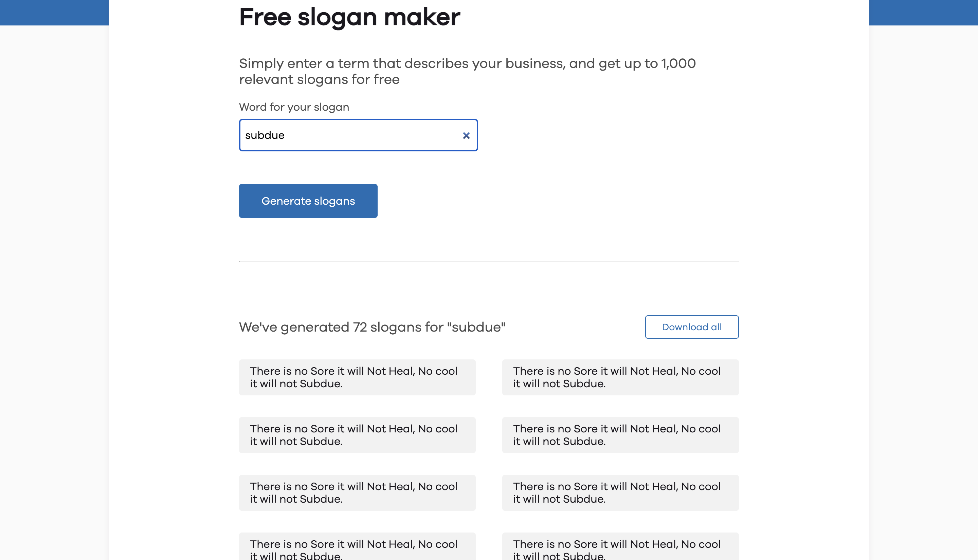This screenshot has width=978, height=560.
Task: Select the second slogan card on the right
Action: (620, 435)
